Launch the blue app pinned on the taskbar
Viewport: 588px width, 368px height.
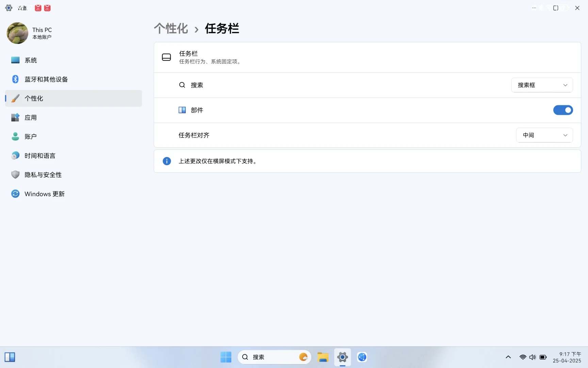tap(362, 357)
